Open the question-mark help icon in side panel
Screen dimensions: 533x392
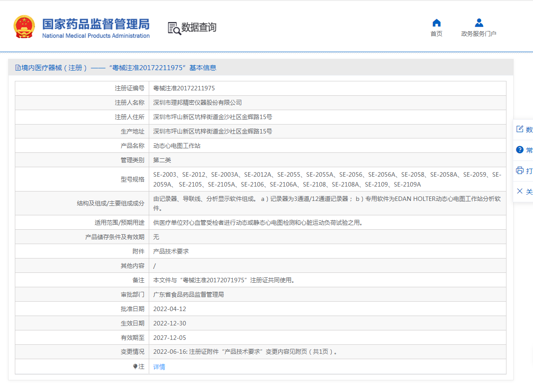(x=520, y=150)
